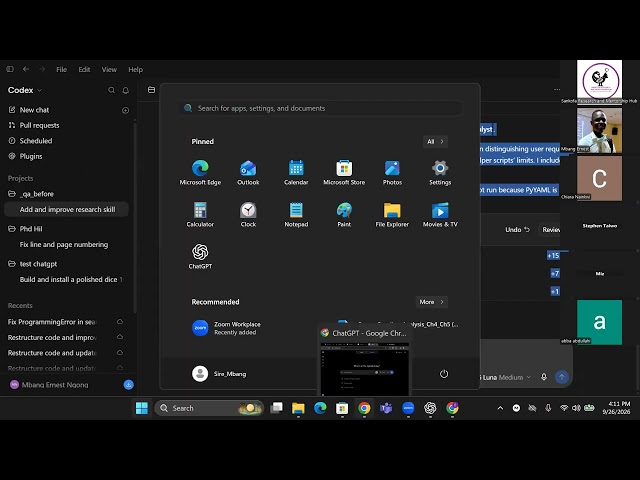
Task: Click Codex search icon in sidebar
Action: pos(111,90)
